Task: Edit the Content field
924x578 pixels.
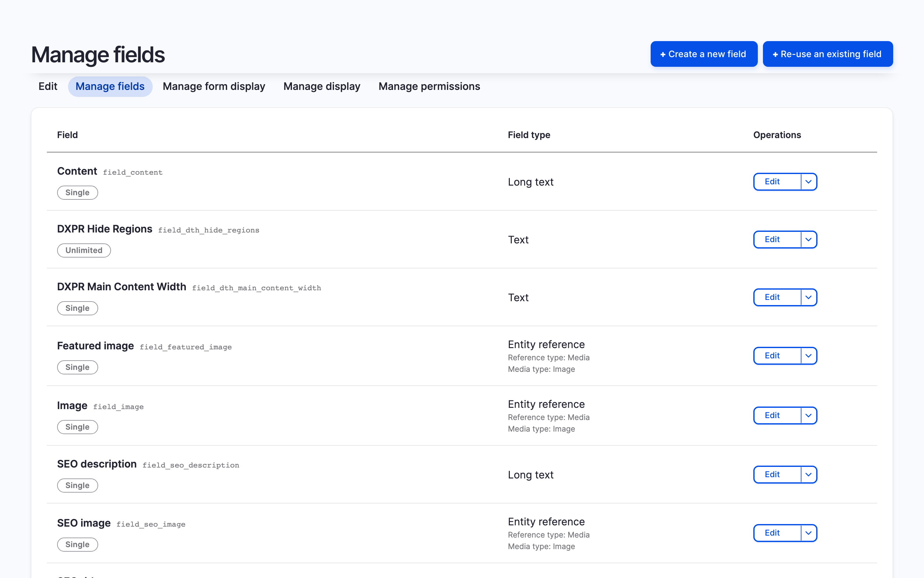Action: point(777,181)
